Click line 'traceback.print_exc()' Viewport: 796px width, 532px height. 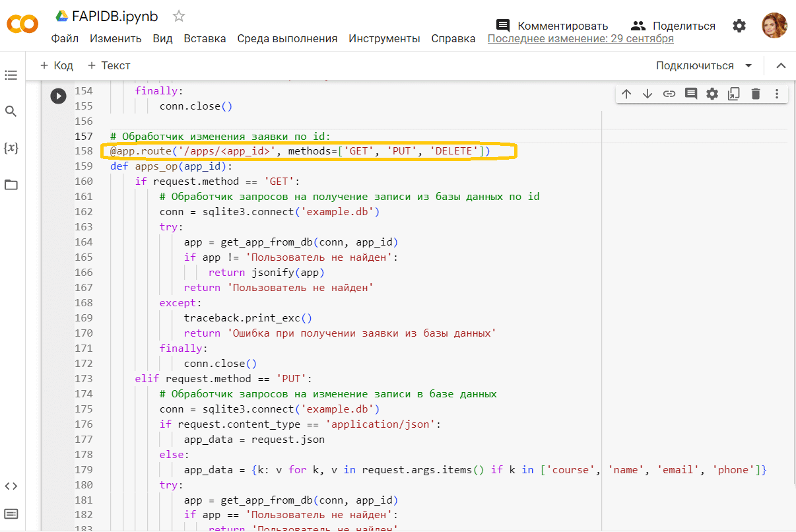pos(248,317)
